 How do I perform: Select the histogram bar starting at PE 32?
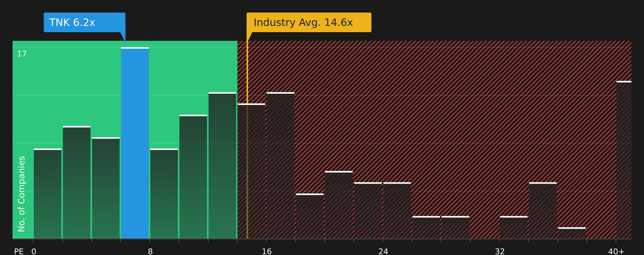pyautogui.click(x=514, y=228)
